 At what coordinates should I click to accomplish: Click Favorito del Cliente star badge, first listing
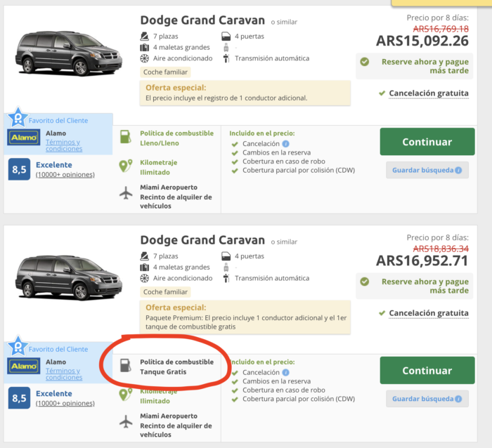18,117
